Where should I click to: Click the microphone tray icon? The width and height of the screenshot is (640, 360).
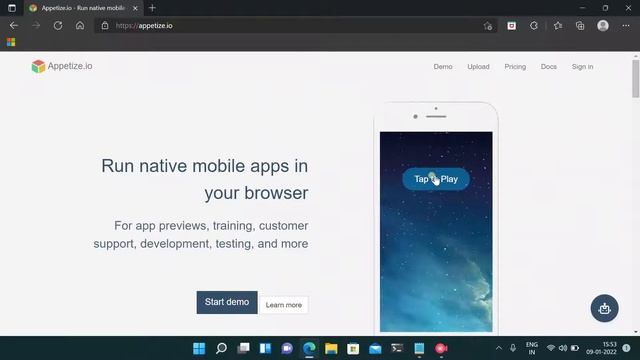pos(513,348)
